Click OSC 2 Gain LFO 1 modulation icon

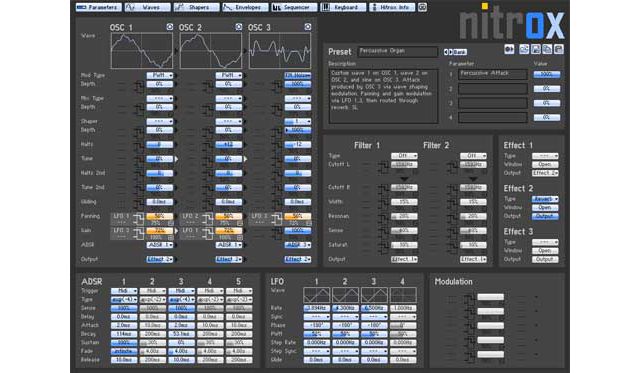[x=207, y=233]
